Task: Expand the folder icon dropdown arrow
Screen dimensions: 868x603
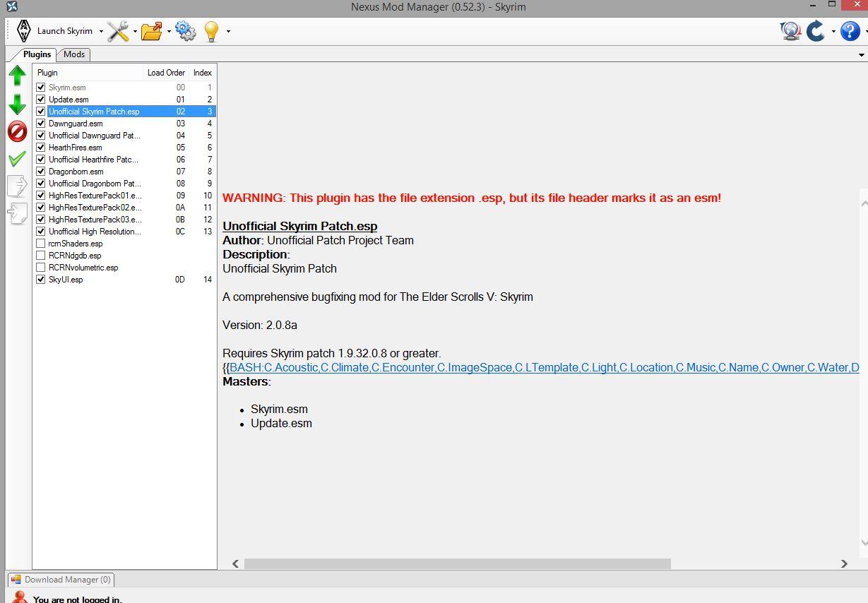Action: pos(169,31)
